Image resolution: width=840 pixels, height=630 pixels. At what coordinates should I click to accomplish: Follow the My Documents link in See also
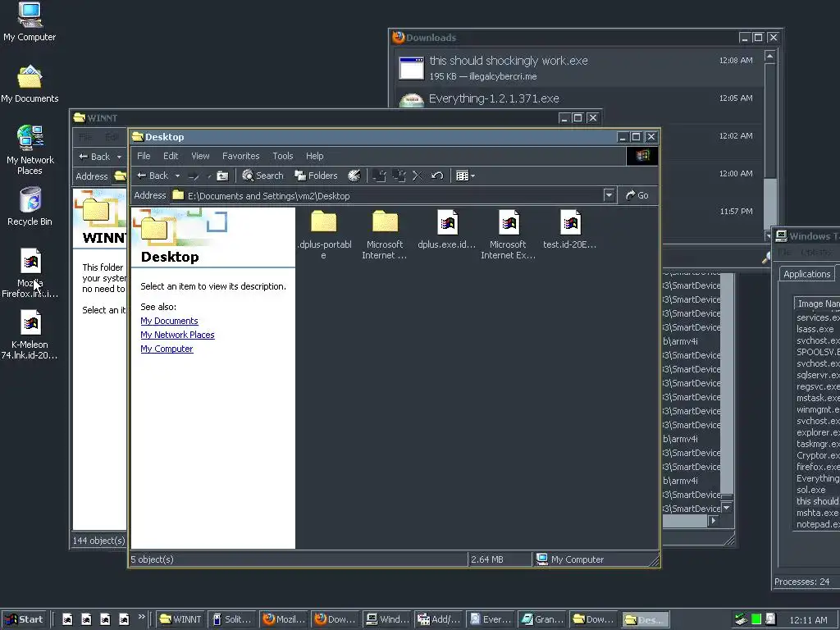tap(169, 321)
